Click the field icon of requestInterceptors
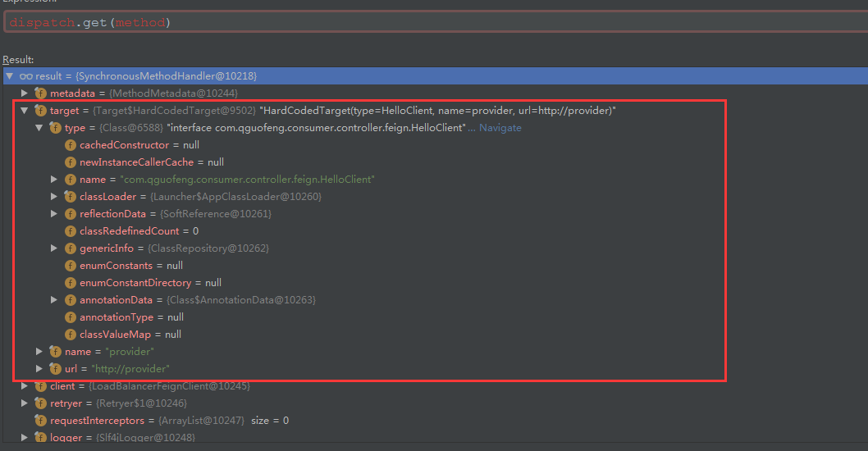 pyautogui.click(x=40, y=420)
